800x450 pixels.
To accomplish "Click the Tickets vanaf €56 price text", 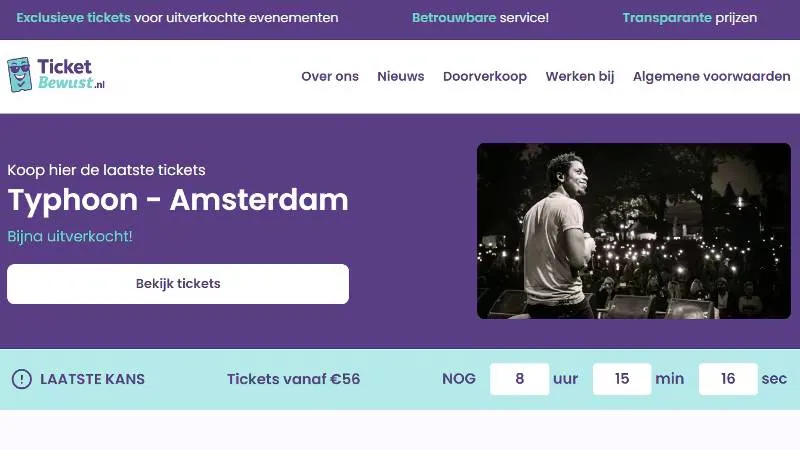I will 293,379.
